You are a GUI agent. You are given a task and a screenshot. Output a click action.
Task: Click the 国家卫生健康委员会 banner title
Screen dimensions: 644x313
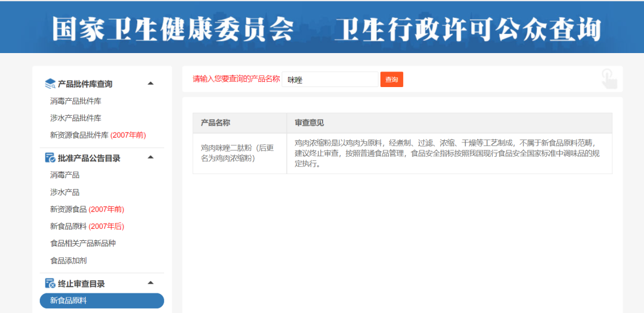pyautogui.click(x=173, y=29)
